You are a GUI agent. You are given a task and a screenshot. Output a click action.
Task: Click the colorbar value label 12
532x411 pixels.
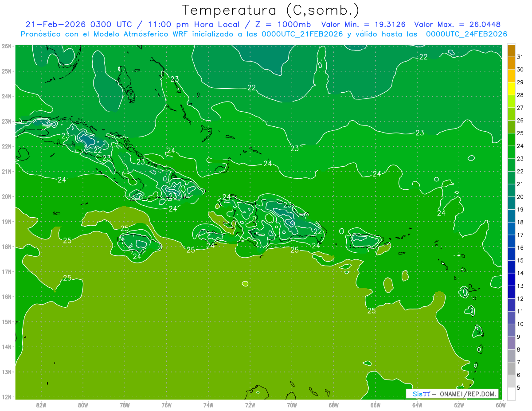click(520, 298)
